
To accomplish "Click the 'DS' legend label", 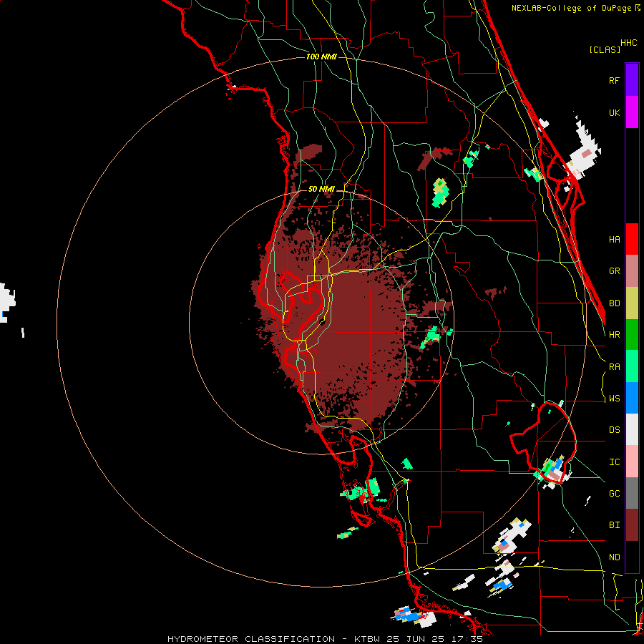I will tap(614, 430).
